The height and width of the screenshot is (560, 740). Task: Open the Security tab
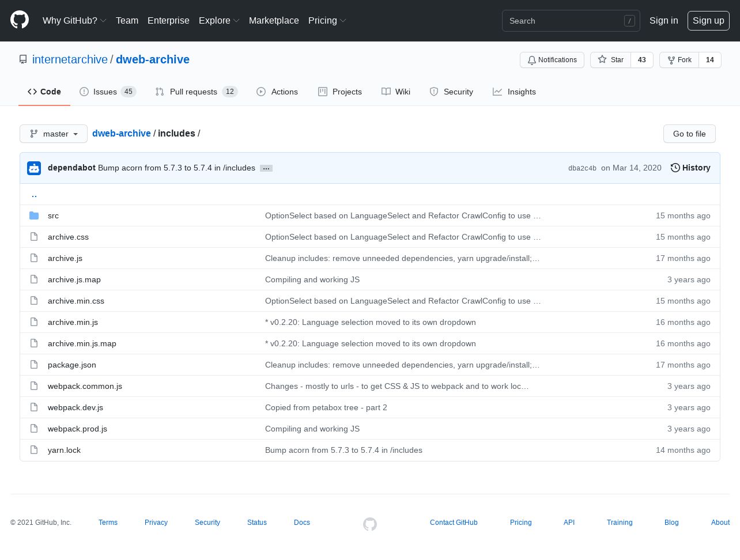tap(451, 92)
